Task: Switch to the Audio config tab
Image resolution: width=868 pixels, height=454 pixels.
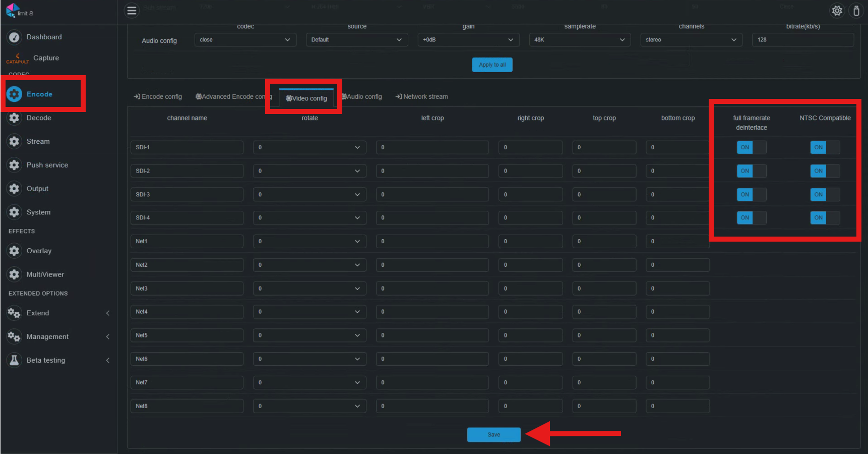Action: coord(362,97)
